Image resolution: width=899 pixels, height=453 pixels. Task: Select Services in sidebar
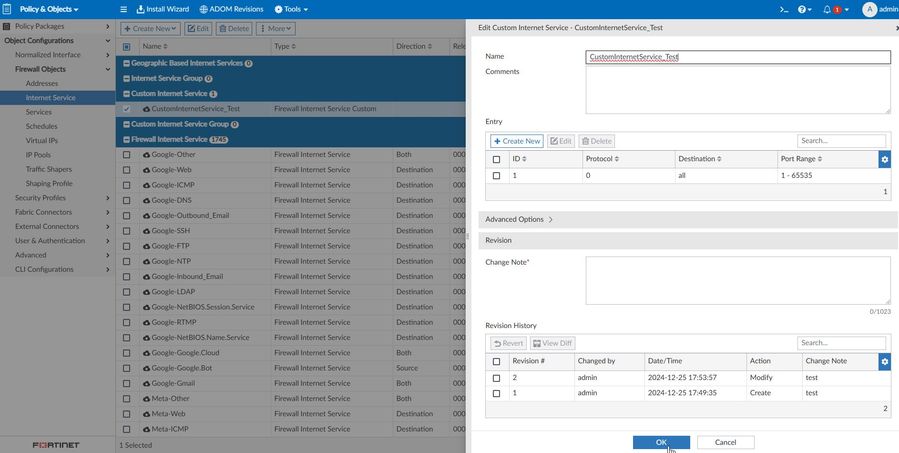(38, 112)
